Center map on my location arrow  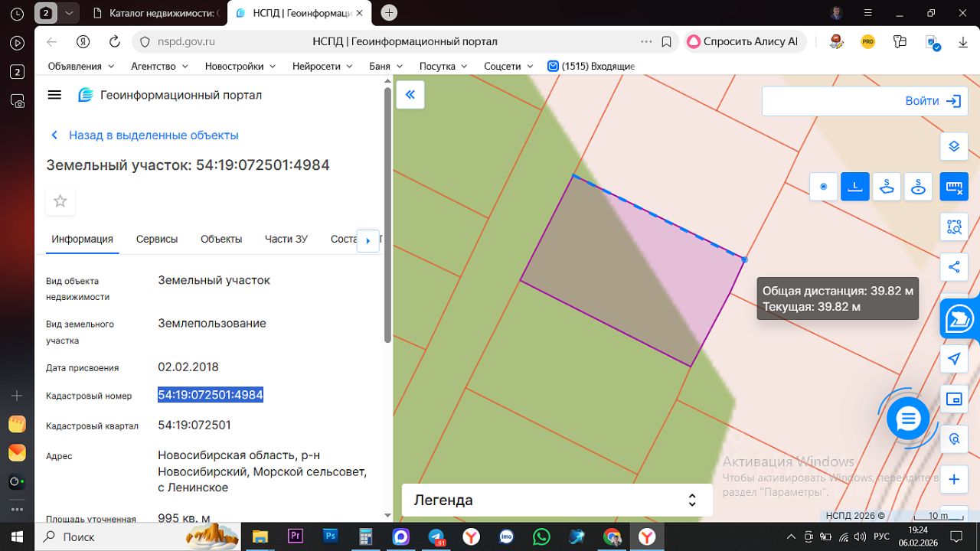[954, 359]
